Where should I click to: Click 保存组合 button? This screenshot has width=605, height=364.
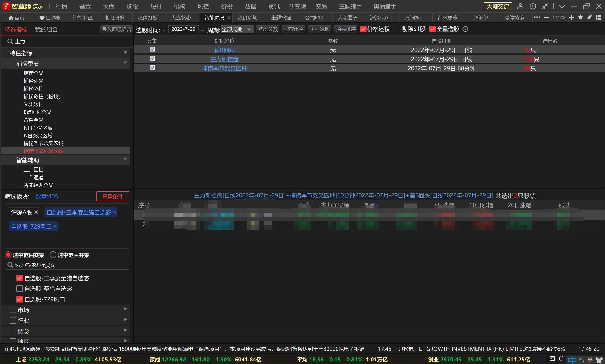(x=294, y=29)
